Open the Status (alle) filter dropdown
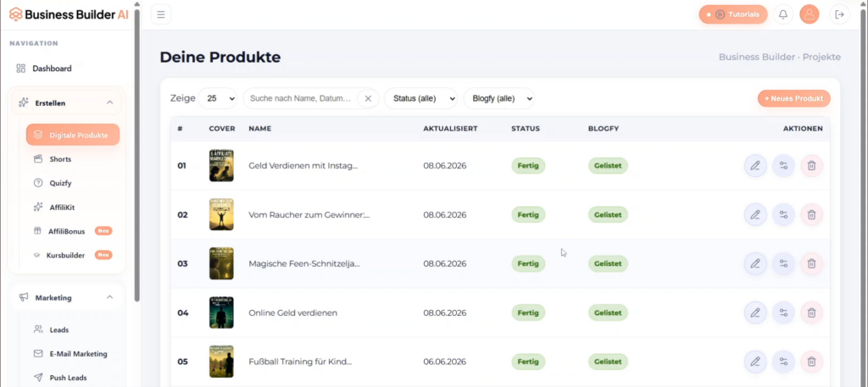This screenshot has height=387, width=868. [x=420, y=98]
